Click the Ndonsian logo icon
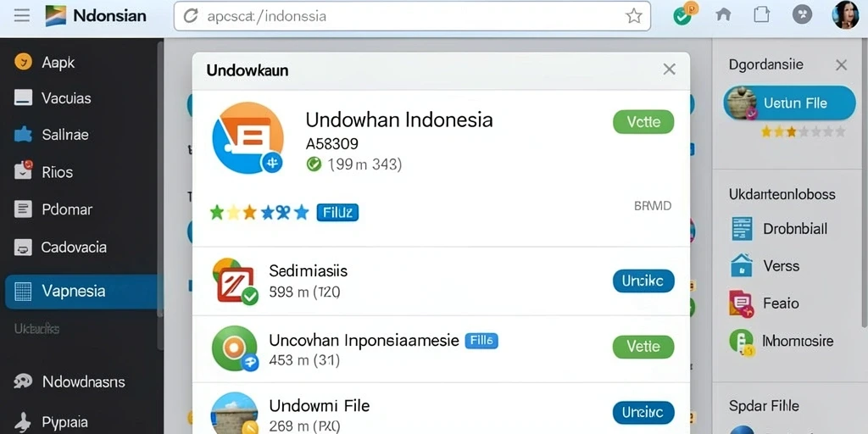This screenshot has width=868, height=434. click(x=56, y=15)
